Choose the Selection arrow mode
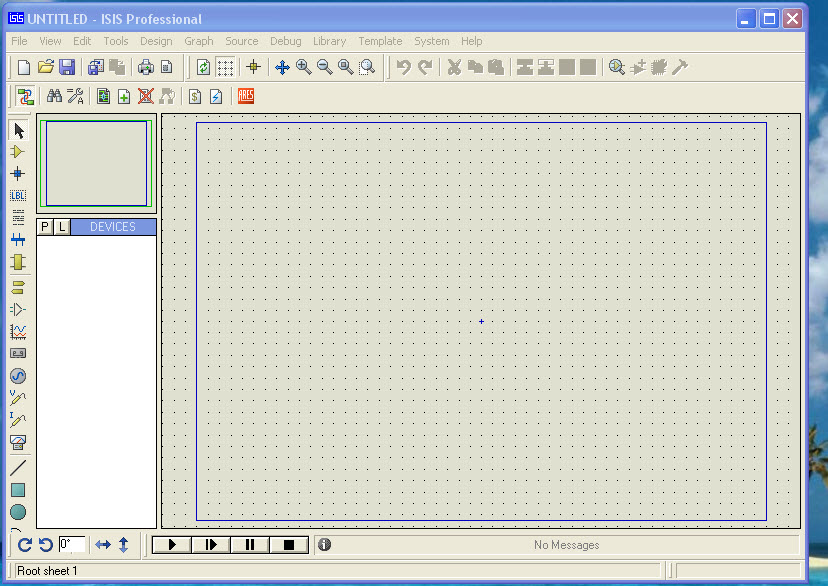The image size is (828, 586). pyautogui.click(x=18, y=130)
